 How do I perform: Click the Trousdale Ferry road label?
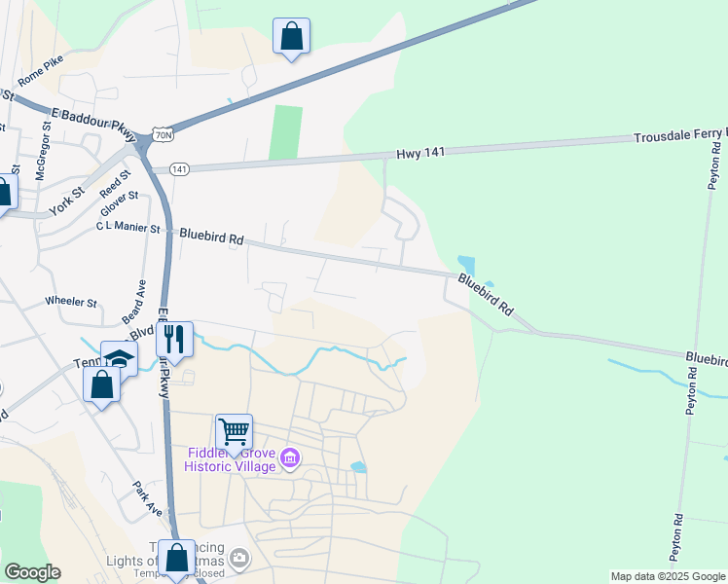coord(680,135)
